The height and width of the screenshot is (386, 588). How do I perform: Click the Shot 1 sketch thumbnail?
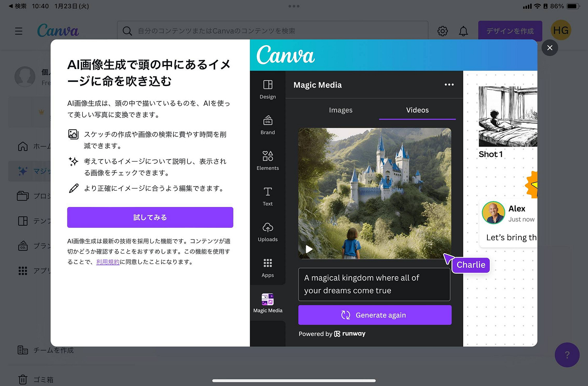click(508, 116)
